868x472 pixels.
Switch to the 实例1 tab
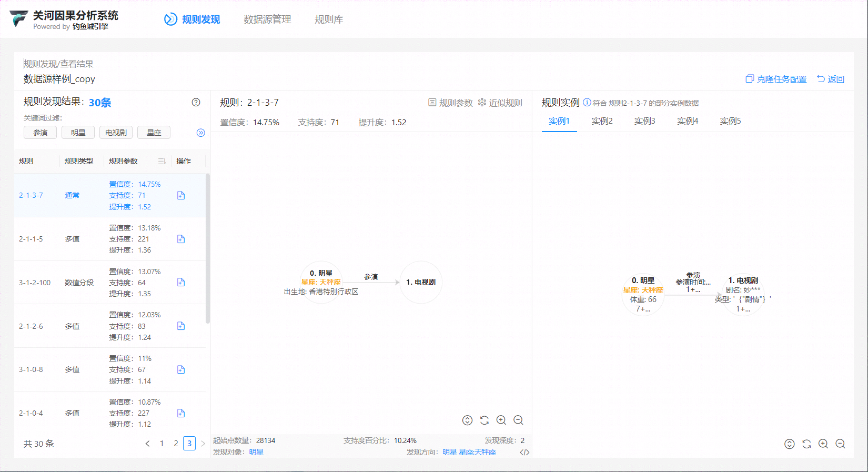559,121
